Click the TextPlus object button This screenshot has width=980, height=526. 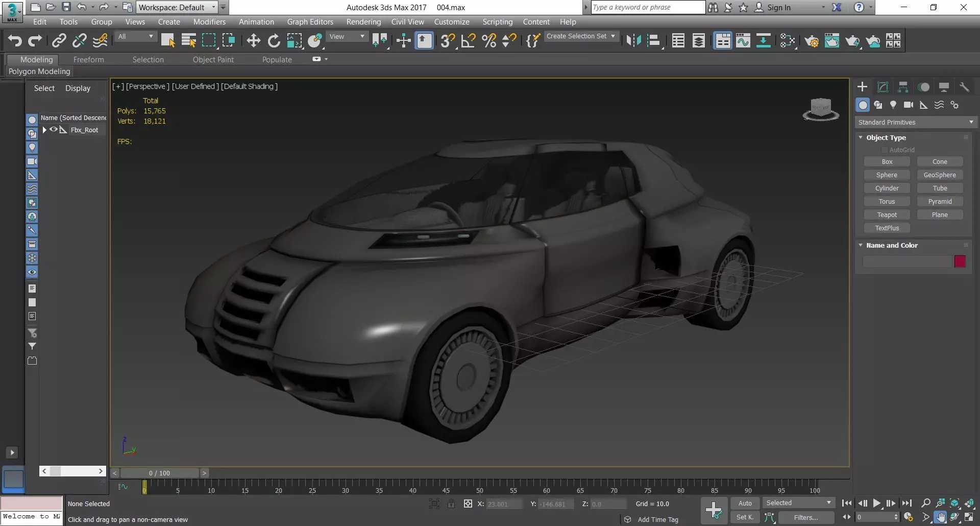(887, 228)
